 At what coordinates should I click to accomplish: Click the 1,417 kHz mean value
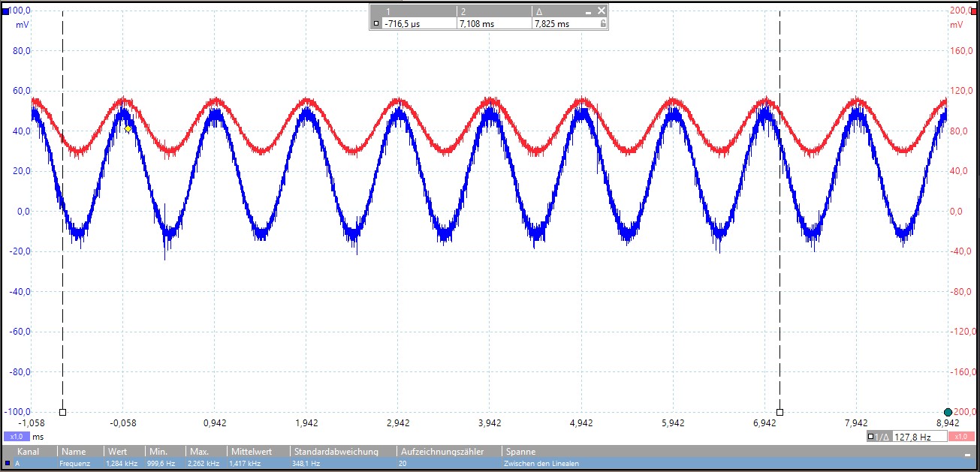(246, 464)
